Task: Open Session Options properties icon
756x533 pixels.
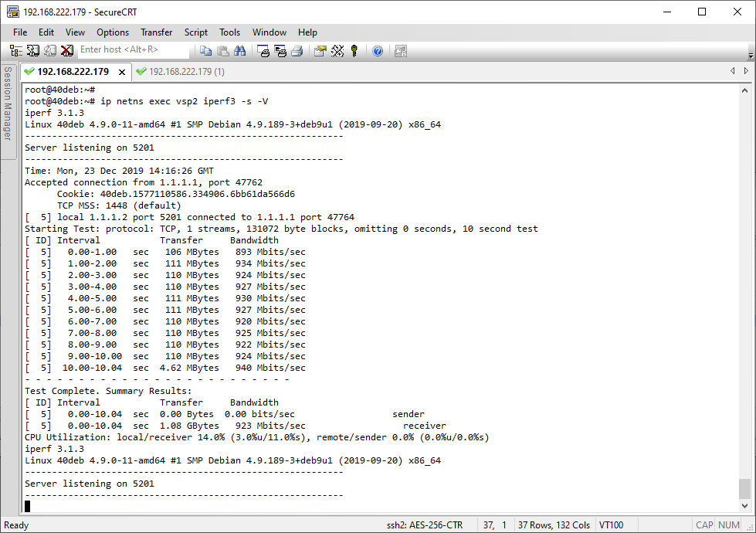Action: [x=318, y=50]
